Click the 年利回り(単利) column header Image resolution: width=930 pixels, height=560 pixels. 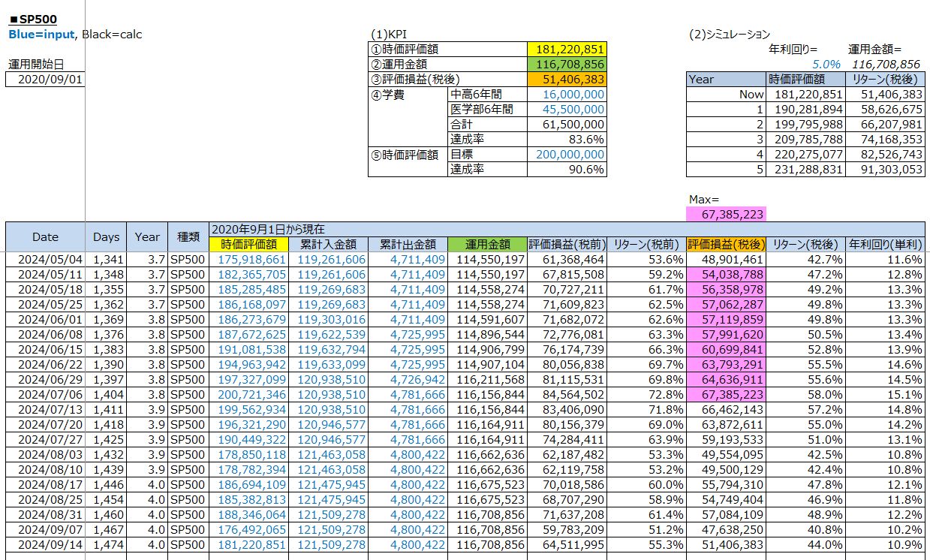pos(886,244)
